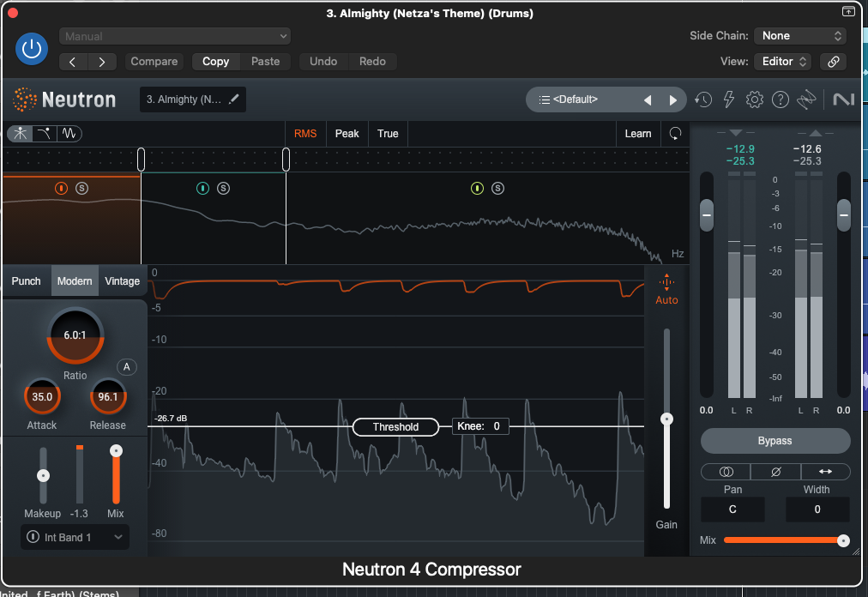Viewport: 868px width, 597px height.
Task: Open the Default preset list
Action: coord(576,99)
